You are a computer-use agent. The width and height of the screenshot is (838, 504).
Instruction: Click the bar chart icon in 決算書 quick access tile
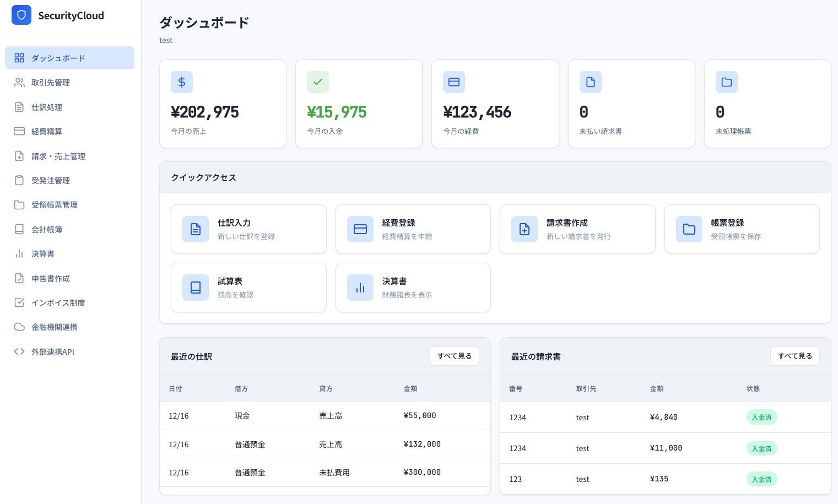coord(360,288)
